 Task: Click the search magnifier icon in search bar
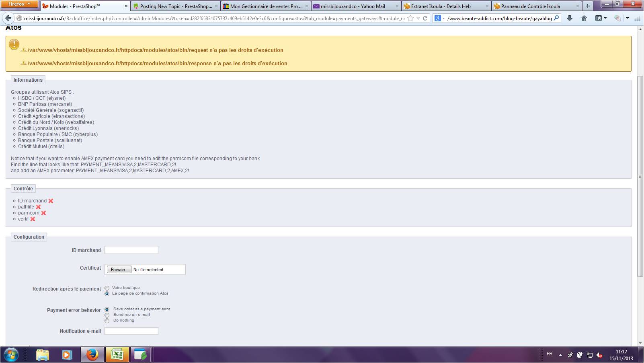click(x=556, y=18)
